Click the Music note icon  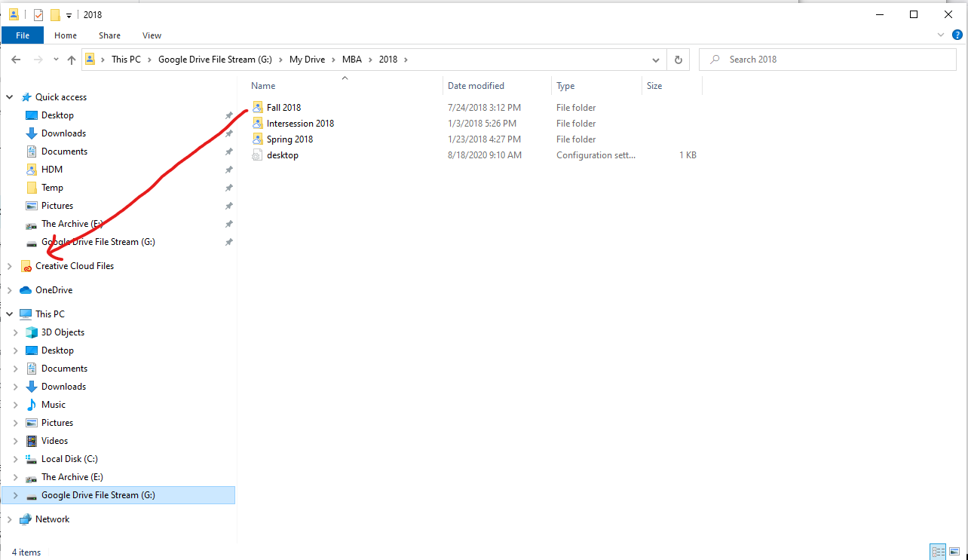32,405
